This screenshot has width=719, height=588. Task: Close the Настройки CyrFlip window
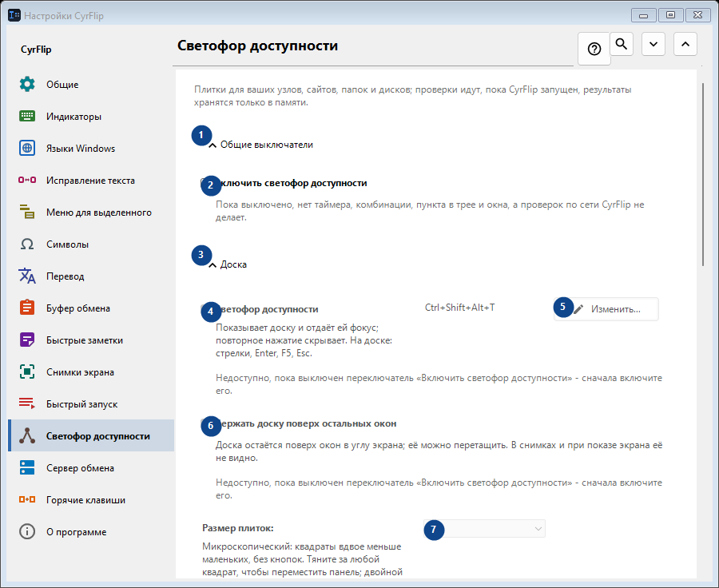[x=698, y=15]
